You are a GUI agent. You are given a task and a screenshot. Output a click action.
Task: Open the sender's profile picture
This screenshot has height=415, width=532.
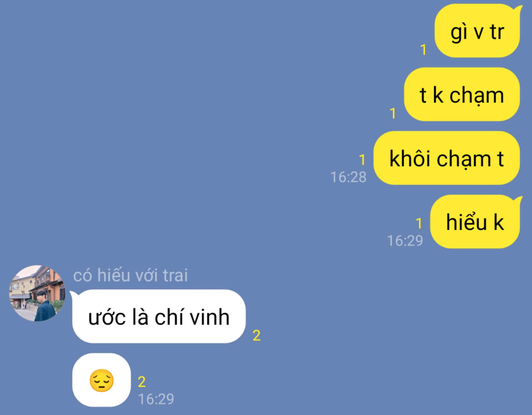tap(37, 293)
